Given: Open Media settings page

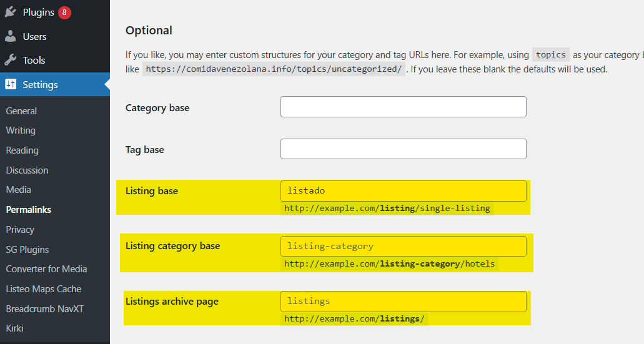Looking at the screenshot, I should click(x=18, y=190).
